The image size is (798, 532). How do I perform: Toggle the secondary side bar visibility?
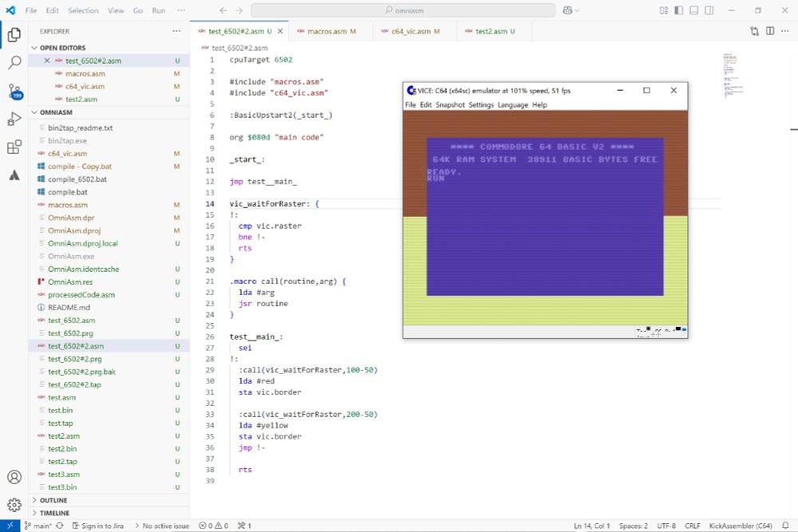tap(709, 10)
